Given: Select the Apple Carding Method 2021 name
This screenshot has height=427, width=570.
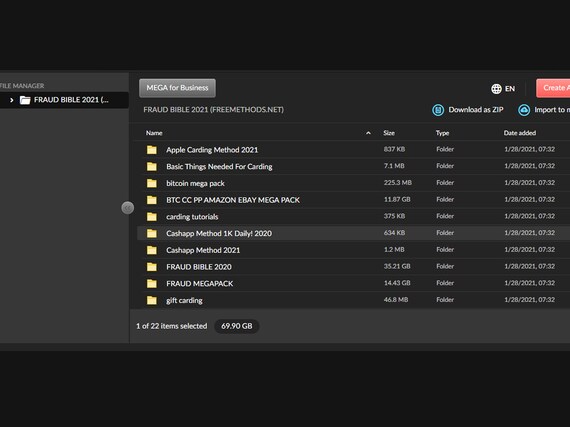Looking at the screenshot, I should pyautogui.click(x=212, y=150).
